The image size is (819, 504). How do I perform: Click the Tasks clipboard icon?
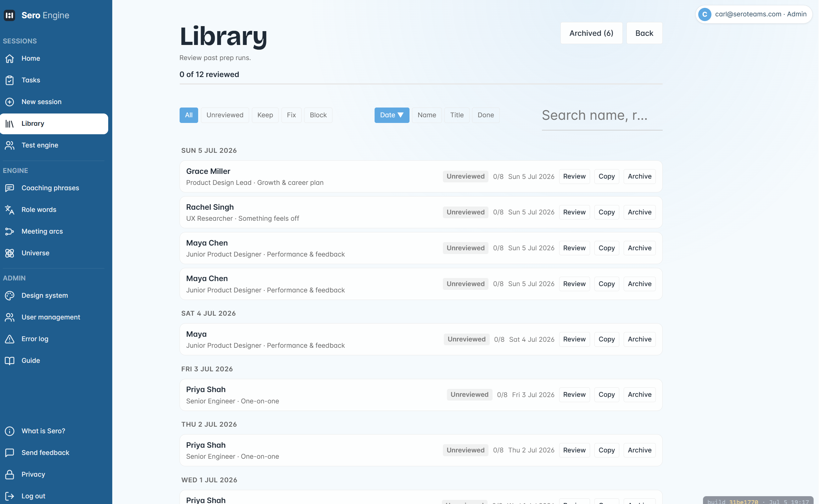(10, 80)
